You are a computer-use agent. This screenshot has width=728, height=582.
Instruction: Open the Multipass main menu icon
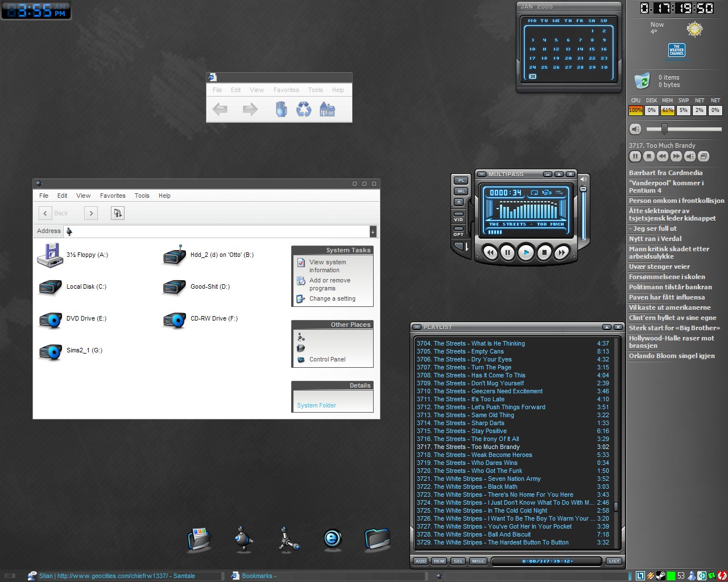481,174
